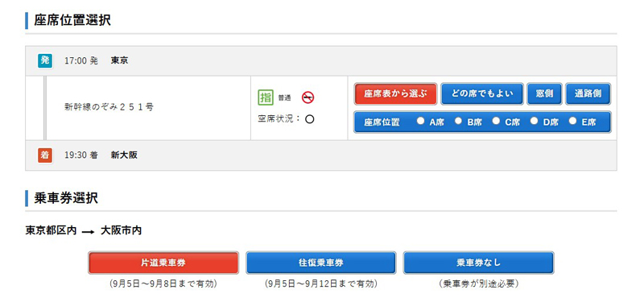644x302 pixels.
Task: Click the 普通 car class label
Action: (x=284, y=97)
